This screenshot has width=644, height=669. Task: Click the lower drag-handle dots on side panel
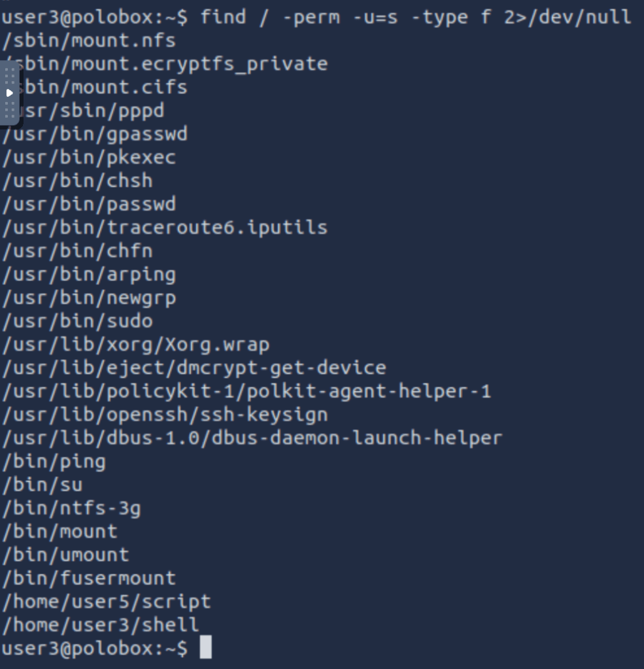[9, 109]
